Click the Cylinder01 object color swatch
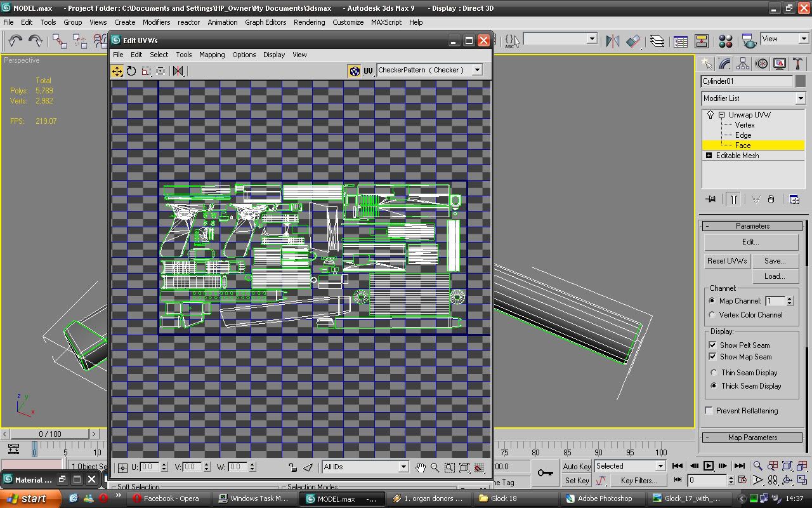This screenshot has height=508, width=812. click(800, 81)
